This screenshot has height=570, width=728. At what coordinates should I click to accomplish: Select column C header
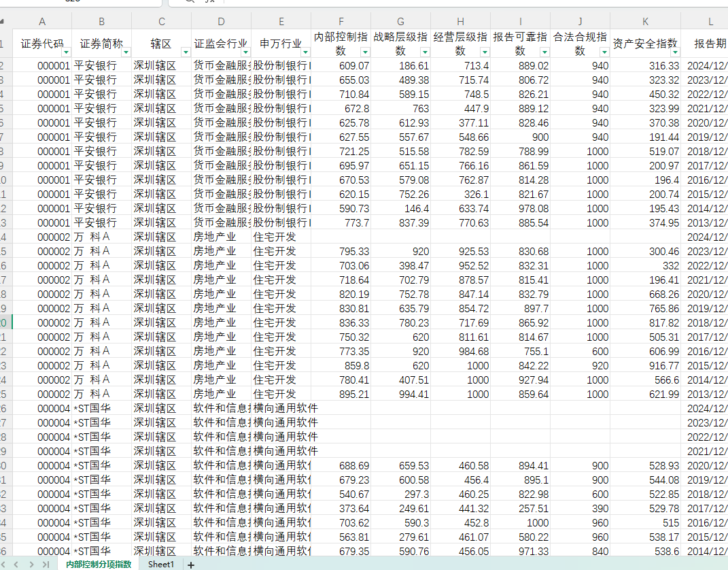point(162,21)
